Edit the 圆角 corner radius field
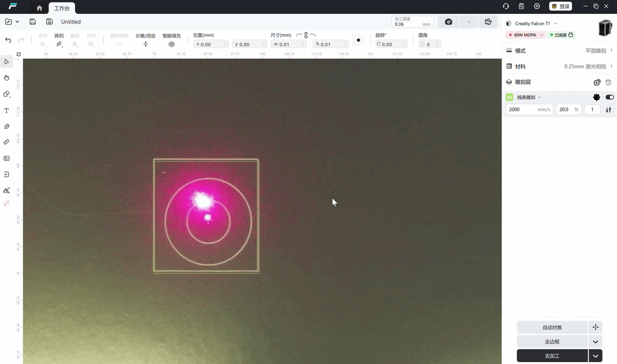This screenshot has height=364, width=617. tap(429, 44)
